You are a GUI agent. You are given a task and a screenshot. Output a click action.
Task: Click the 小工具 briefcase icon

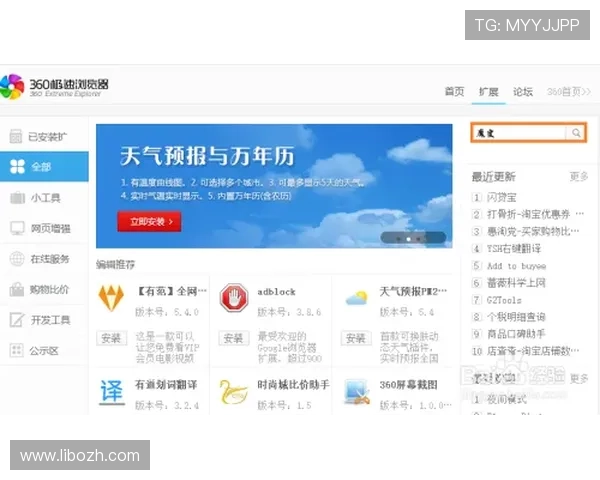17,198
